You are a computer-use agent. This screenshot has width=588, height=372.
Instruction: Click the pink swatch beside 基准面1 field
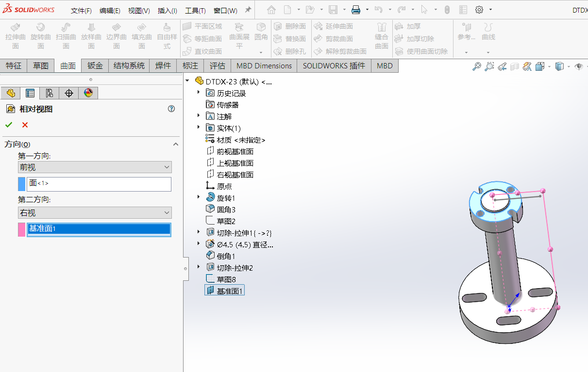[x=21, y=229]
